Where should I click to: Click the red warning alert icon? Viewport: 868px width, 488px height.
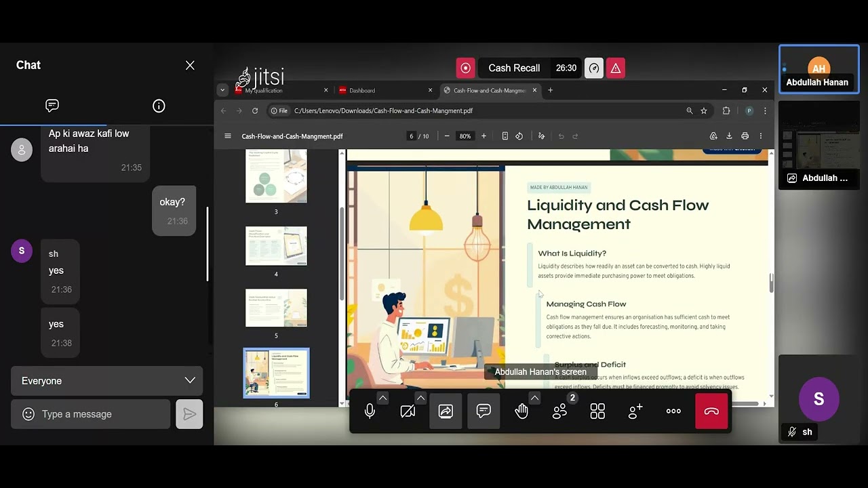pyautogui.click(x=616, y=68)
